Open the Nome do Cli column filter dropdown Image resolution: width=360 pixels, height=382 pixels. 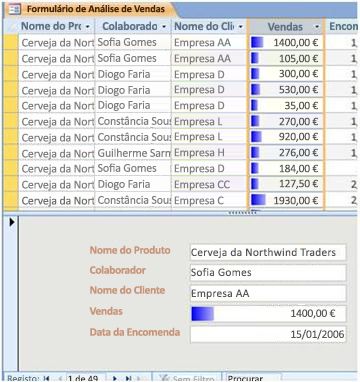[241, 27]
